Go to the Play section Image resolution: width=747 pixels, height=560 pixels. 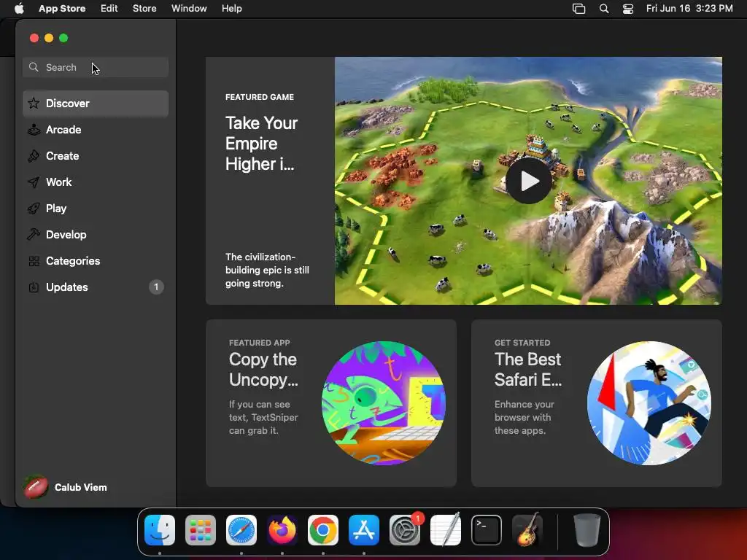pos(96,208)
